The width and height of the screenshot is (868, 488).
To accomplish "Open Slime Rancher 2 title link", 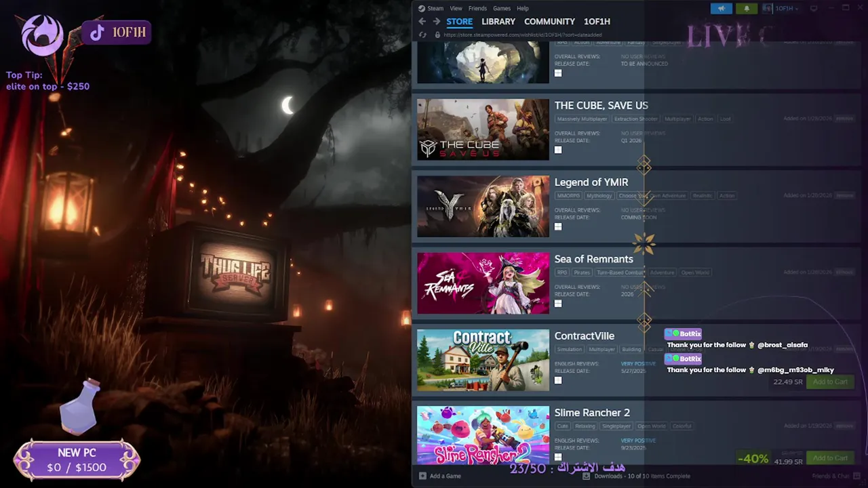I will point(592,412).
